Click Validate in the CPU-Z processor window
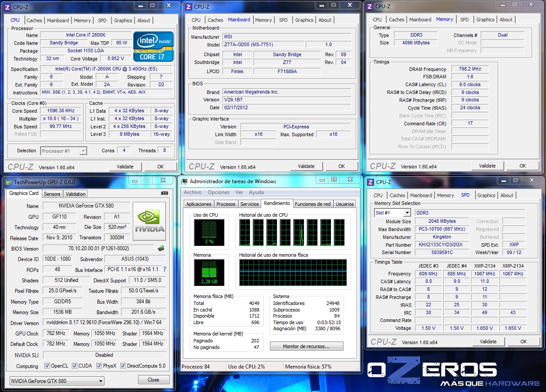Screen dimensions: 546x392 tap(125, 167)
